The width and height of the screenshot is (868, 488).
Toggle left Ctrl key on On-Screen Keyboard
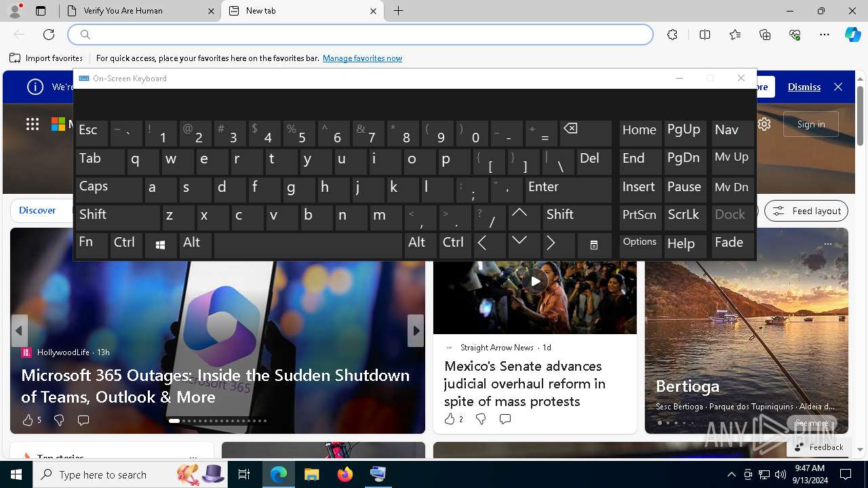click(x=126, y=245)
